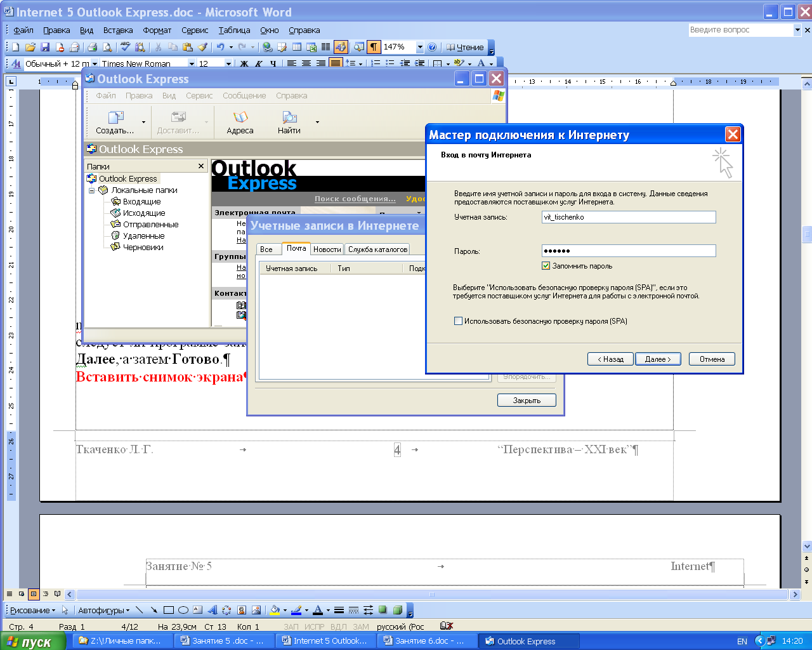Toggle the Drawing toolbar button
The image size is (812, 650).
click(341, 47)
